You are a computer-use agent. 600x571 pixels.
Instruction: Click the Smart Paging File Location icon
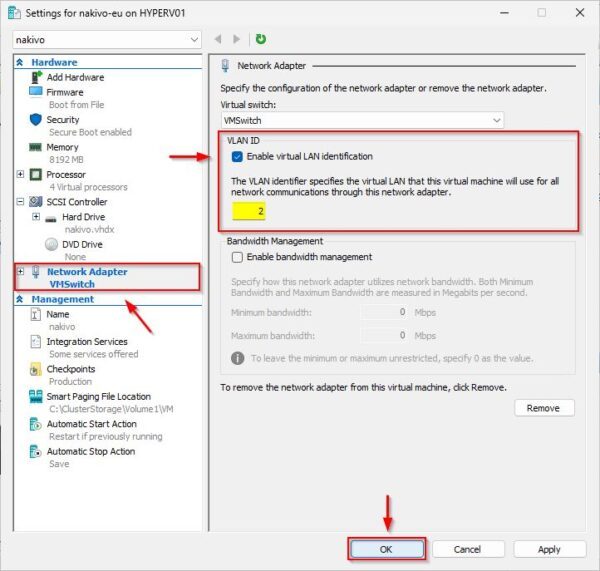(x=36, y=396)
